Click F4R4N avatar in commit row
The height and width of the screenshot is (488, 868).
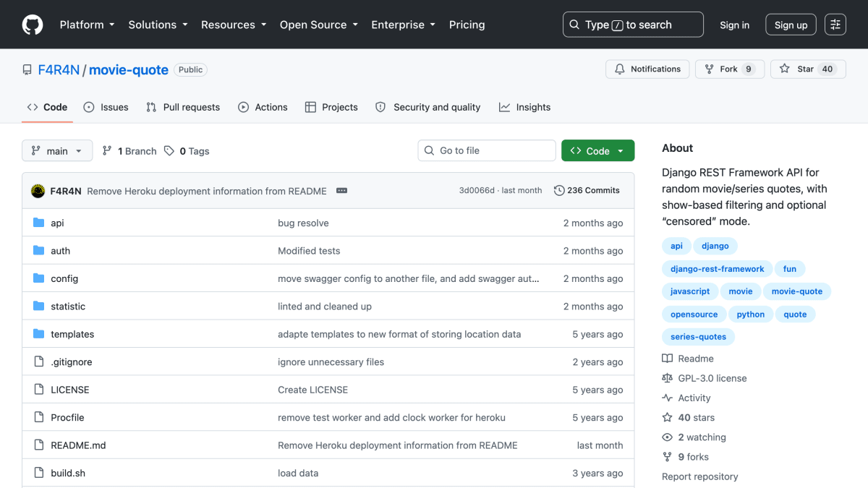click(38, 191)
